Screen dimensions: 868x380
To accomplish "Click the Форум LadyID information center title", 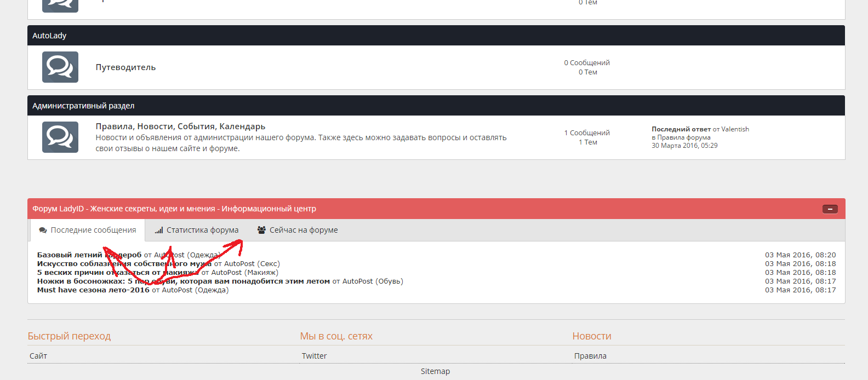I will (174, 209).
